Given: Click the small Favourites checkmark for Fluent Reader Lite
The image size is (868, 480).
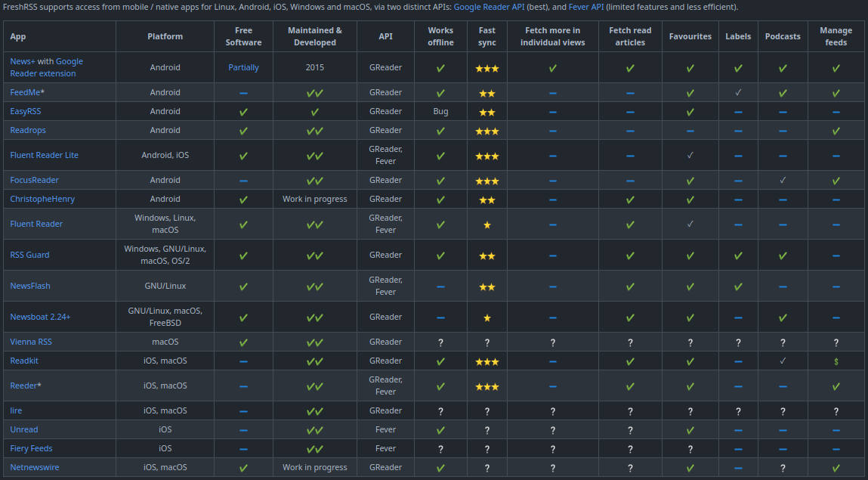Looking at the screenshot, I should tap(690, 155).
